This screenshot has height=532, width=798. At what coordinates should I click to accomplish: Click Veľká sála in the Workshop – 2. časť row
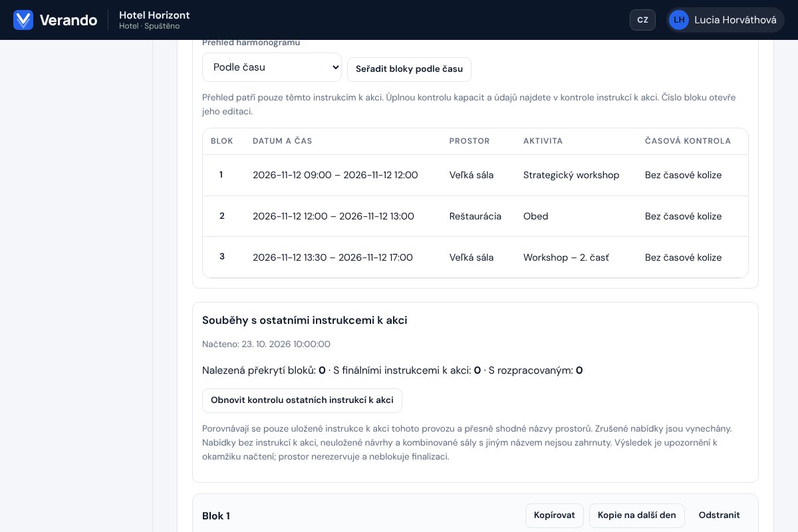coord(471,257)
